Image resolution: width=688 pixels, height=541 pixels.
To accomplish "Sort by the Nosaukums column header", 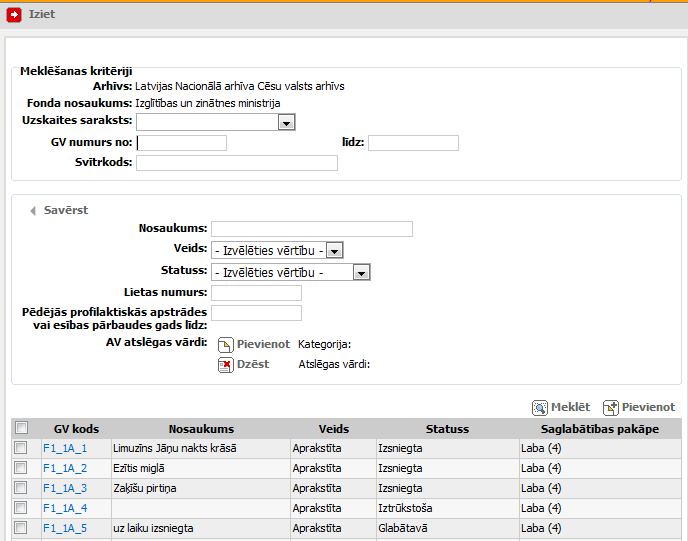I will (x=201, y=429).
